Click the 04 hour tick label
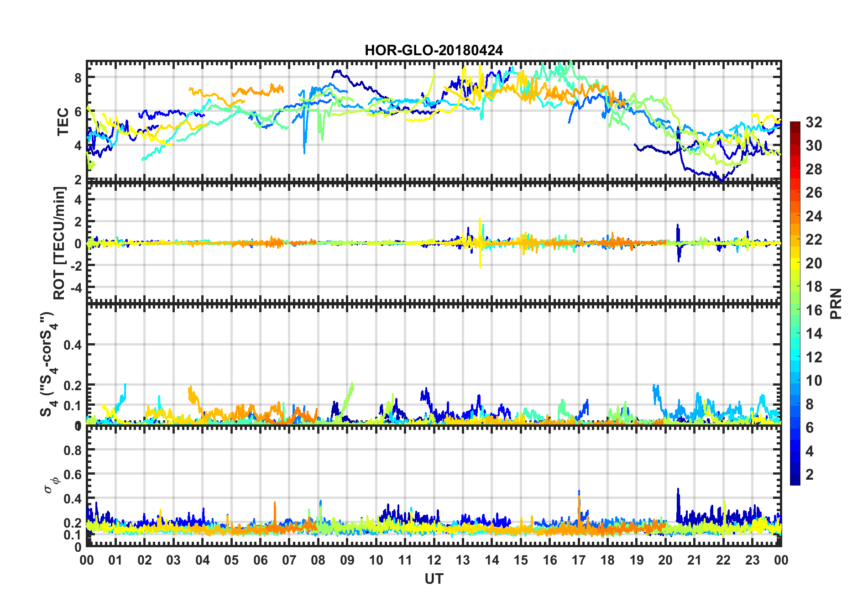The image size is (868, 607). (x=203, y=560)
